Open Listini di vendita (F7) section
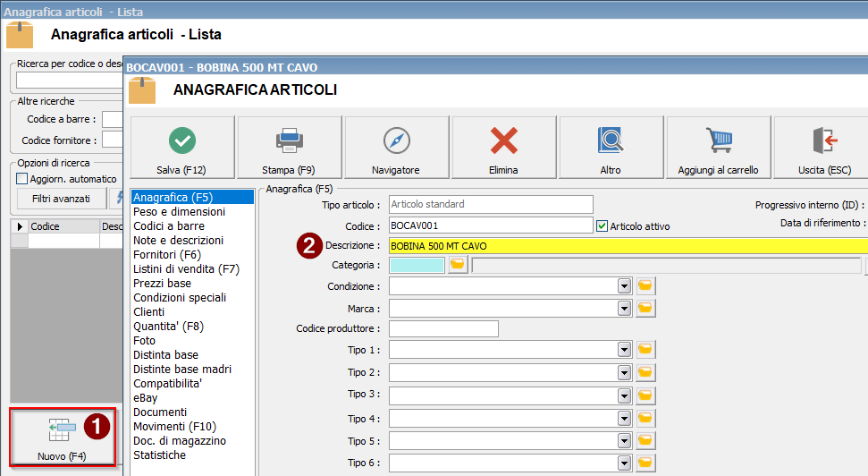This screenshot has width=868, height=476. click(x=186, y=269)
